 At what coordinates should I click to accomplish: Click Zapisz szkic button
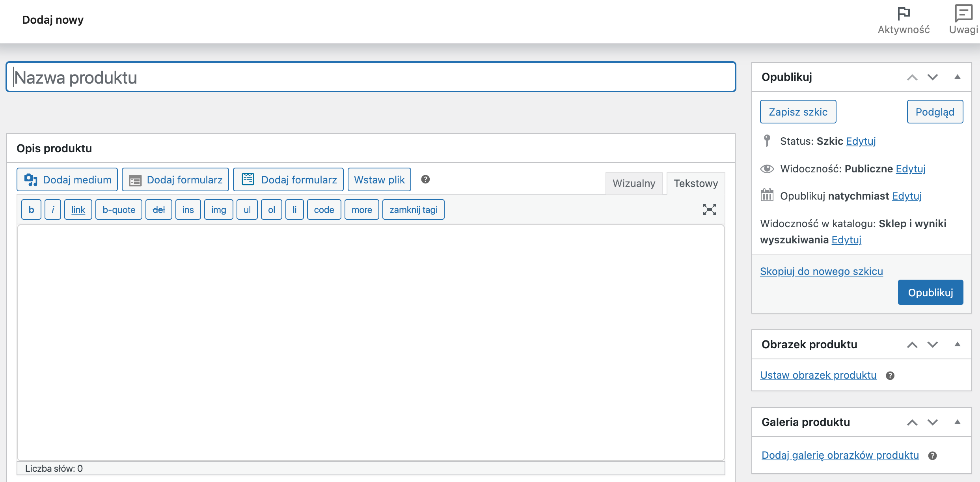pyautogui.click(x=798, y=112)
